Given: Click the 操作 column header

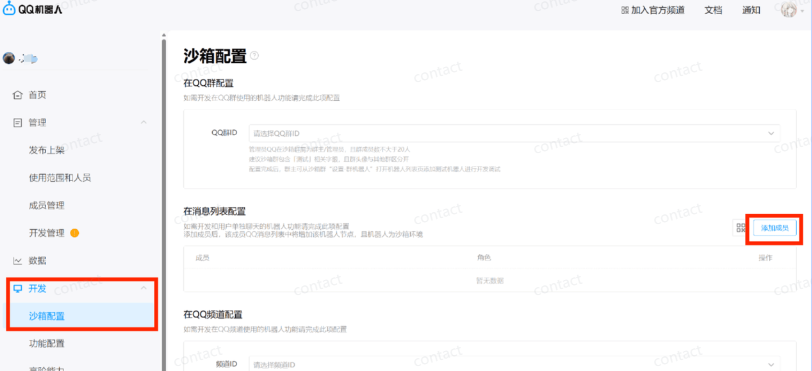Looking at the screenshot, I should (765, 258).
